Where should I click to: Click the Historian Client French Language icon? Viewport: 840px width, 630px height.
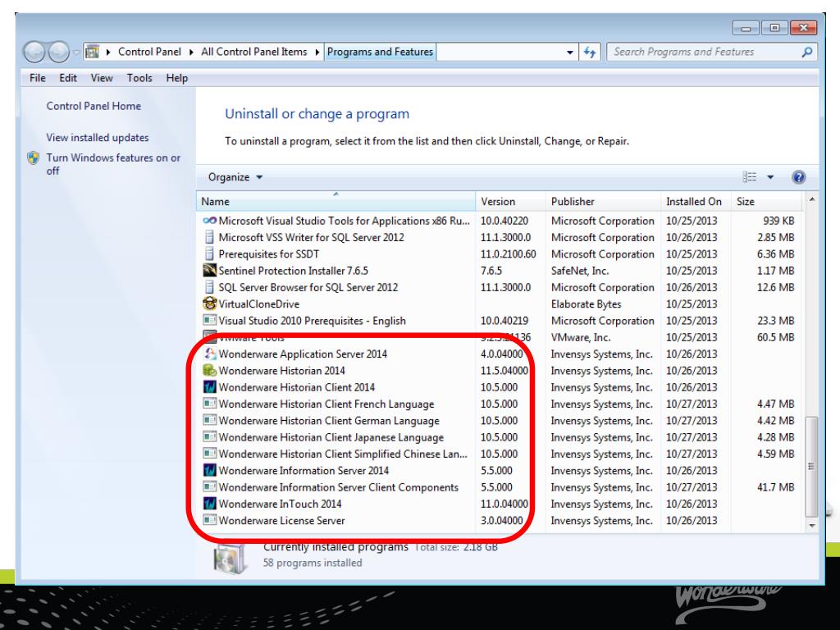209,404
